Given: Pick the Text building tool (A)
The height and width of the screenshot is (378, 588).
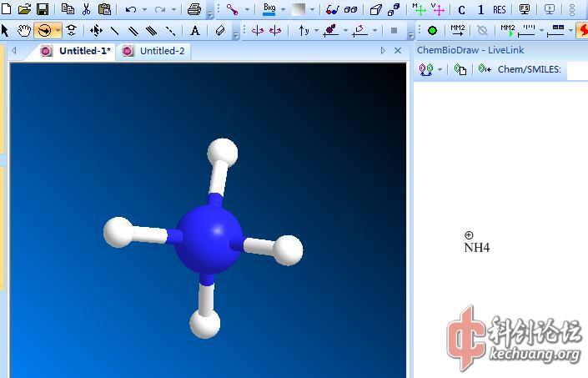Looking at the screenshot, I should 195,31.
